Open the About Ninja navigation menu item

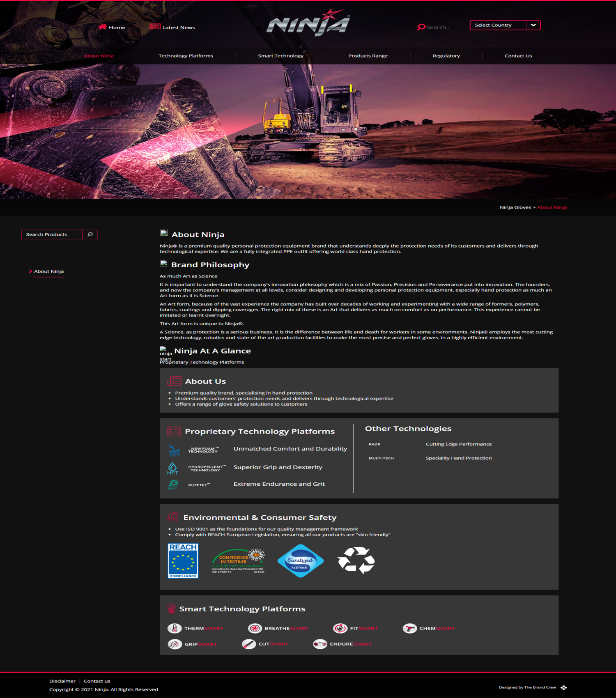[99, 56]
